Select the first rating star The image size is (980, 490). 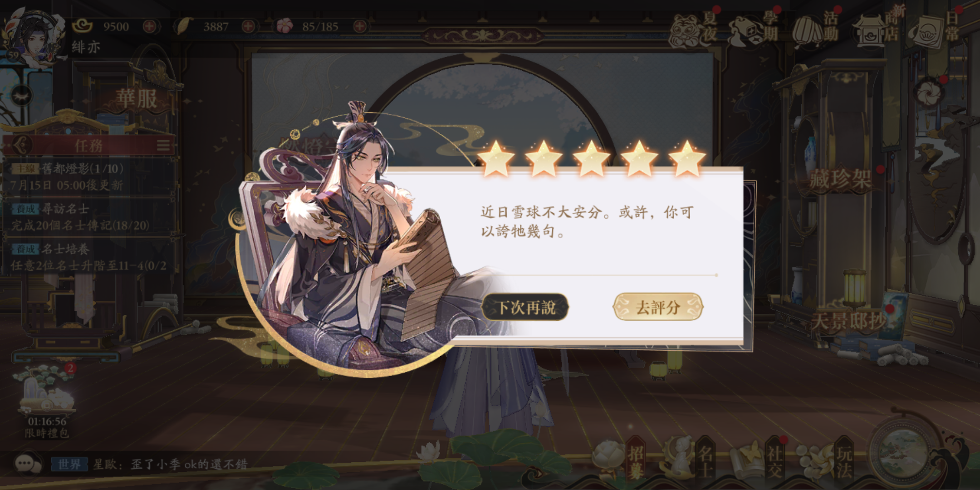tap(496, 158)
